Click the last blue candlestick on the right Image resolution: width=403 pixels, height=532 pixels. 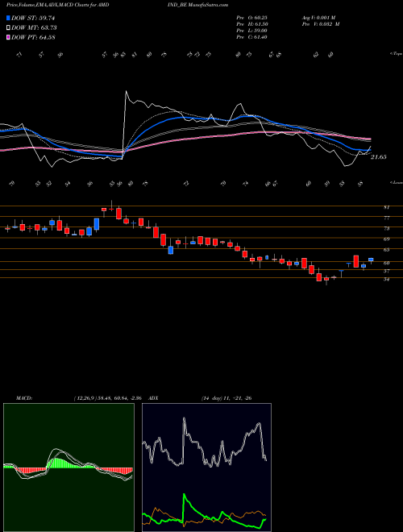click(371, 260)
